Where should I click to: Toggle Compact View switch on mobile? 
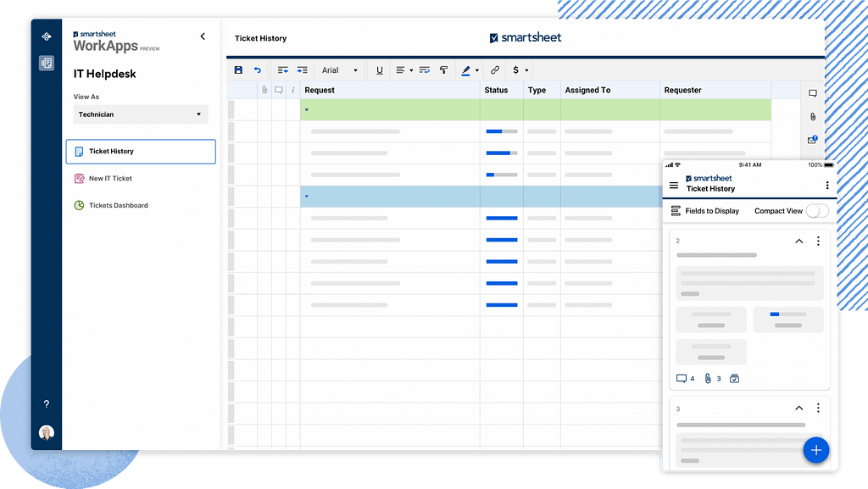click(x=817, y=211)
